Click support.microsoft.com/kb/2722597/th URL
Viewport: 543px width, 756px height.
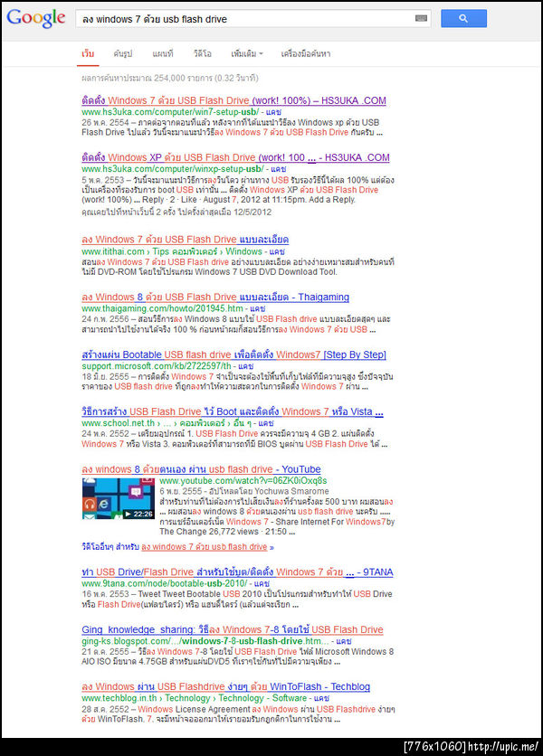coord(157,366)
